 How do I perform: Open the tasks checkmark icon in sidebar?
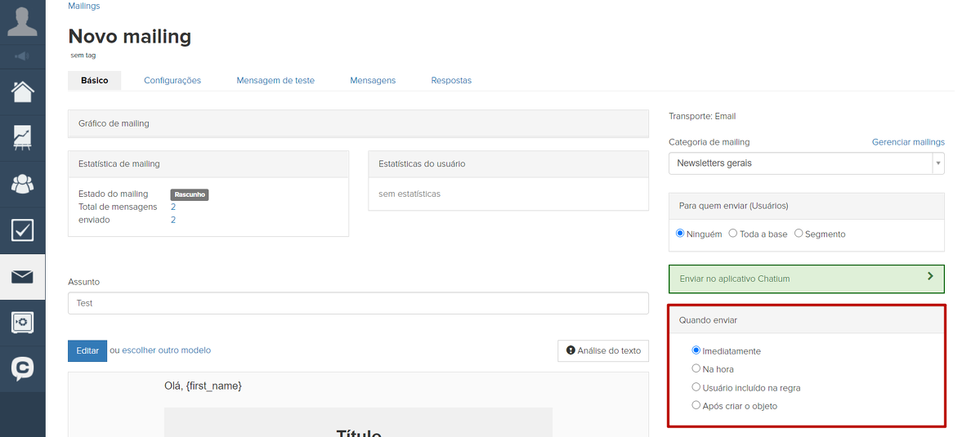[22, 230]
